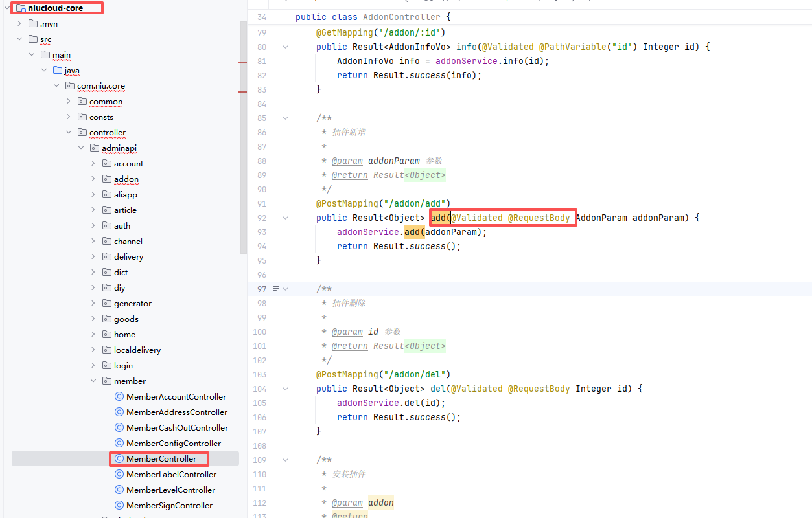Expand the common folder chevron
Screen dimensions: 812x518
tap(69, 102)
